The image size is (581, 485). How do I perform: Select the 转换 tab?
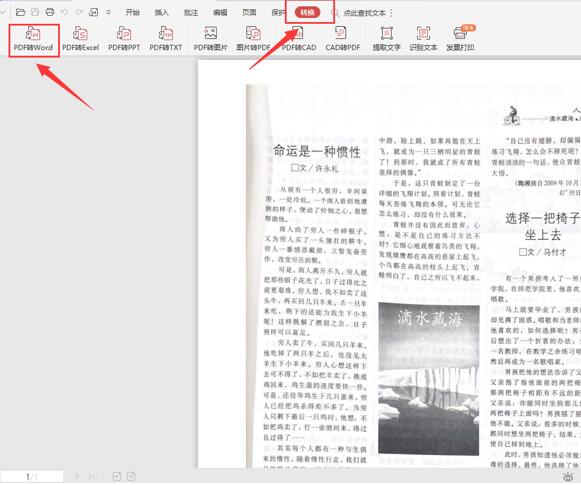308,13
